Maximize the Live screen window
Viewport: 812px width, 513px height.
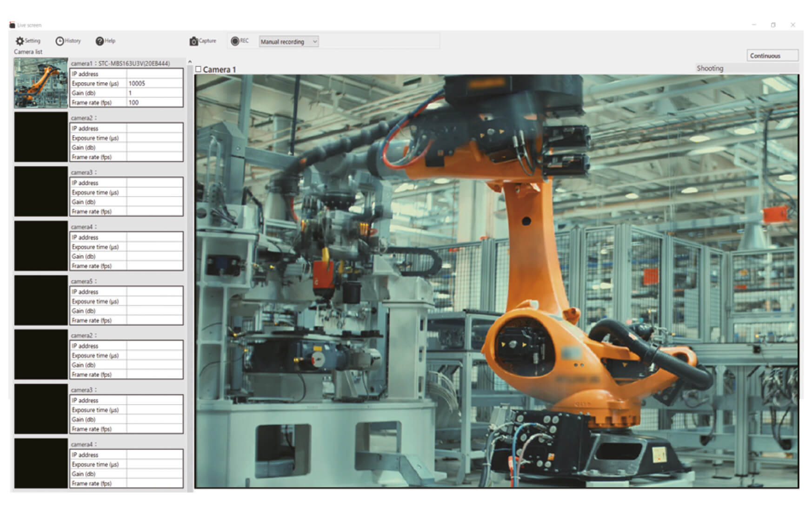(x=773, y=25)
